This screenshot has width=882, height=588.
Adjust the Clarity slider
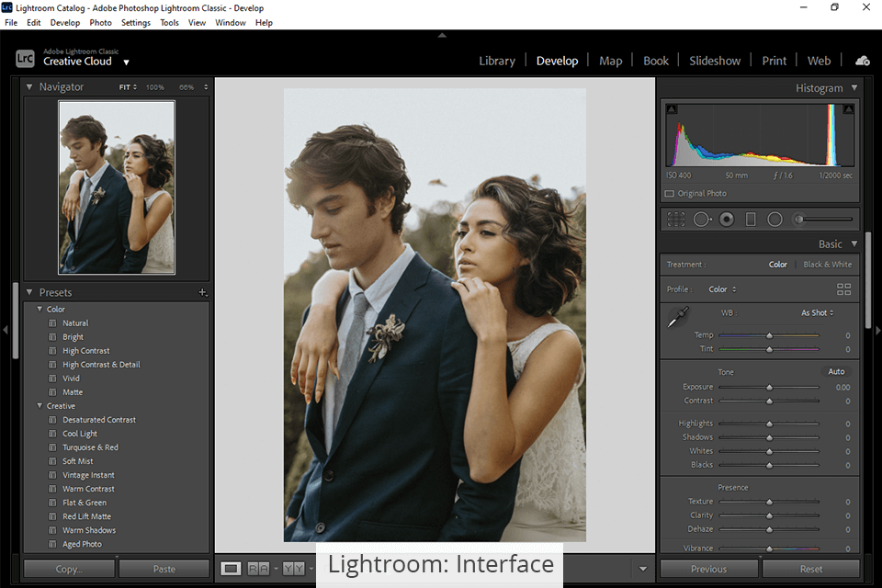click(769, 515)
